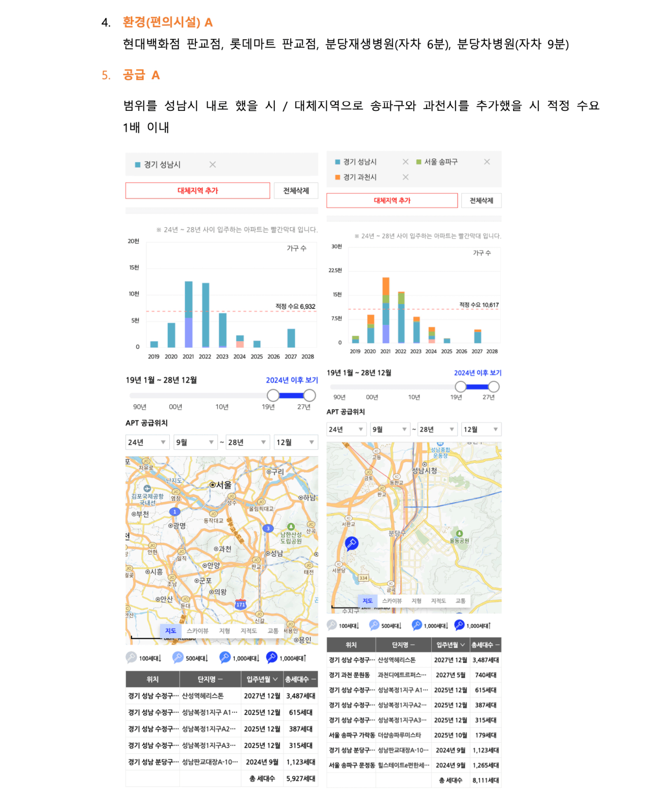Image resolution: width=672 pixels, height=807 pixels.
Task: Click 김포국제공항 airport icon on left map
Action: (147, 488)
